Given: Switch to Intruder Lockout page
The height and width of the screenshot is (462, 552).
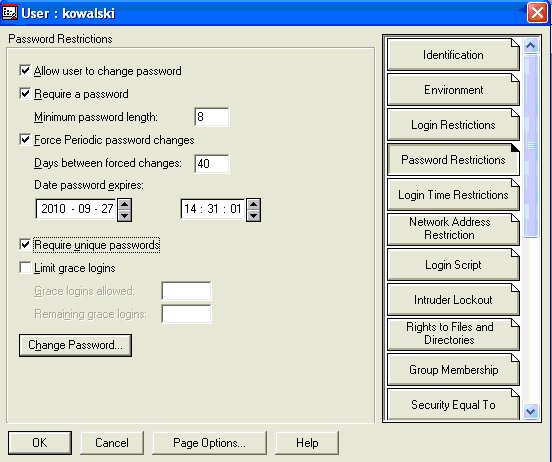Looking at the screenshot, I should (453, 300).
